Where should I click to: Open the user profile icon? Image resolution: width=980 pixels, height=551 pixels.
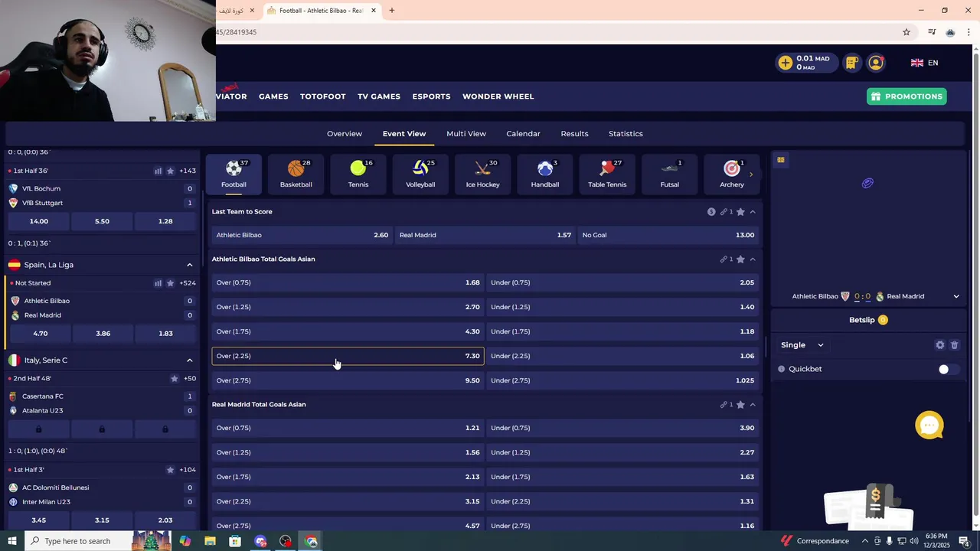pos(876,63)
